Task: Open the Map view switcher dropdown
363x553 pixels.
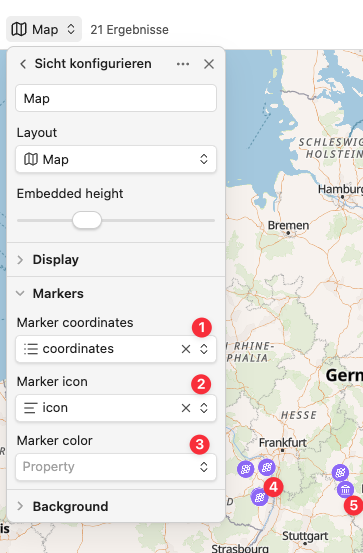Action: (x=44, y=29)
